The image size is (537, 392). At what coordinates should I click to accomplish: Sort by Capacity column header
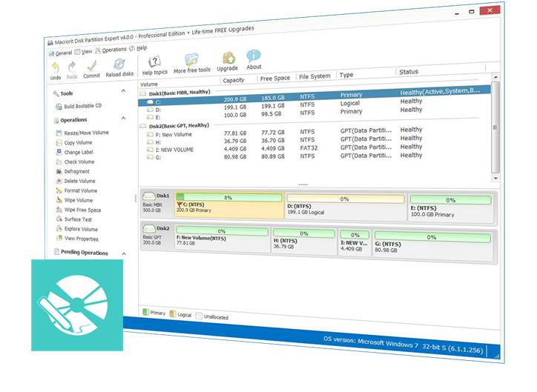point(234,80)
